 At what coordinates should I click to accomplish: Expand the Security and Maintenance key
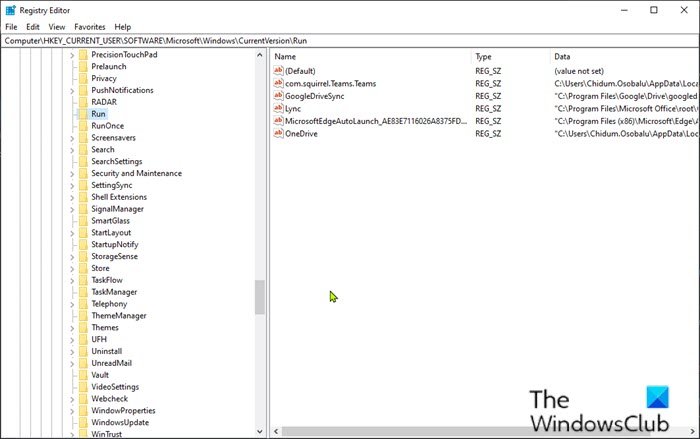click(x=72, y=174)
